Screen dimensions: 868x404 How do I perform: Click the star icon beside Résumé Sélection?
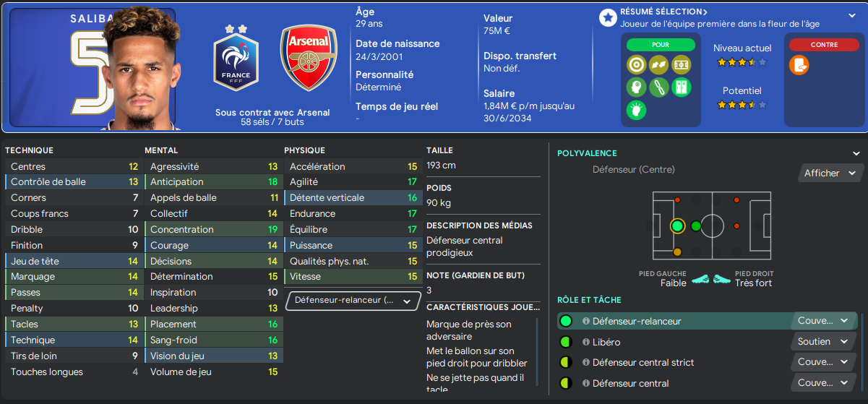tap(607, 17)
